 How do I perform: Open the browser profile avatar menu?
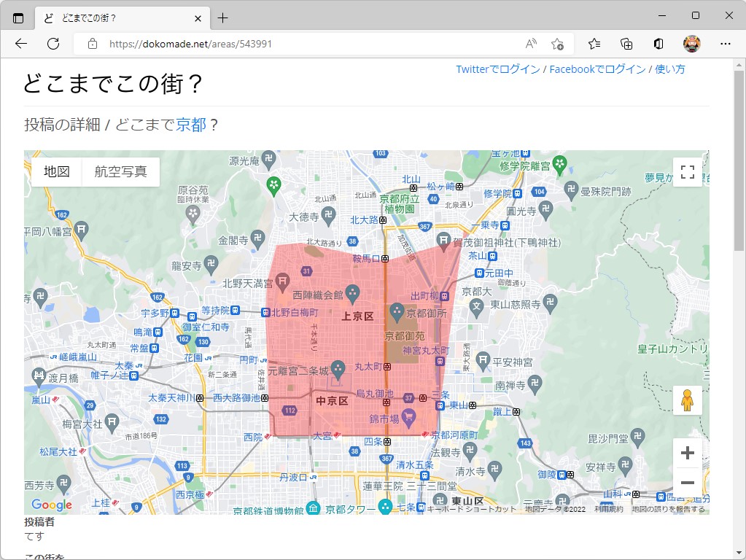click(691, 44)
